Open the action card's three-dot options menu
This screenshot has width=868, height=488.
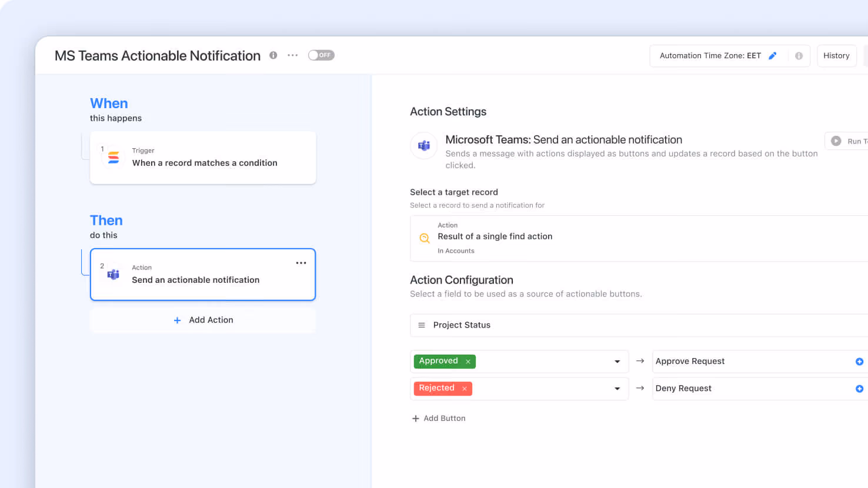pos(301,263)
